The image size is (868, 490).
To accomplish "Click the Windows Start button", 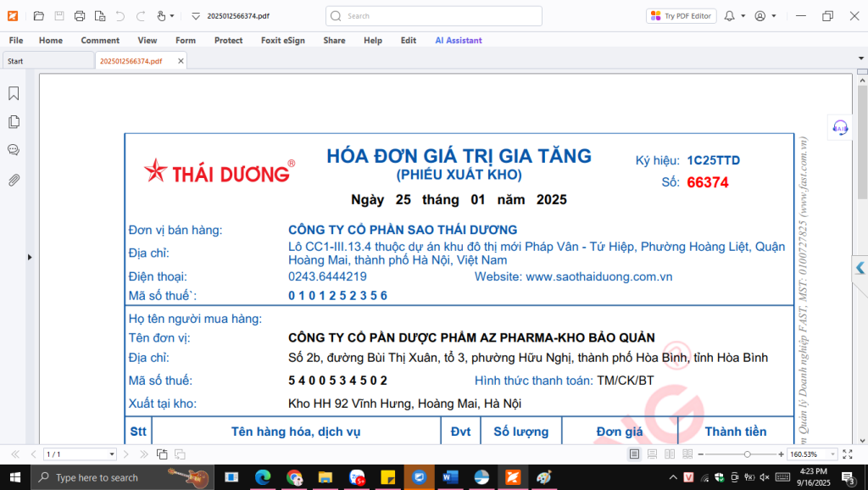I will point(15,477).
